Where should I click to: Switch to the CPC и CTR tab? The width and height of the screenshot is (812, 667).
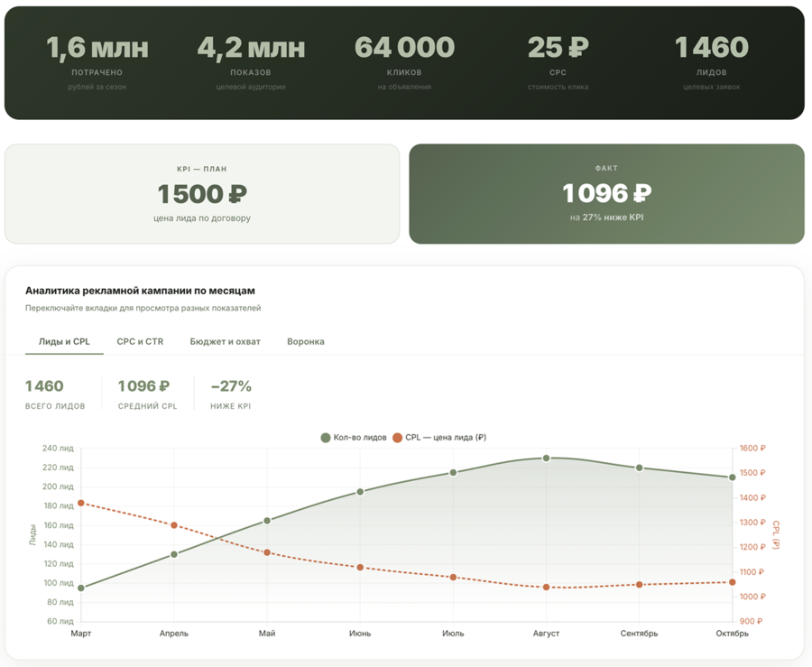coord(140,342)
